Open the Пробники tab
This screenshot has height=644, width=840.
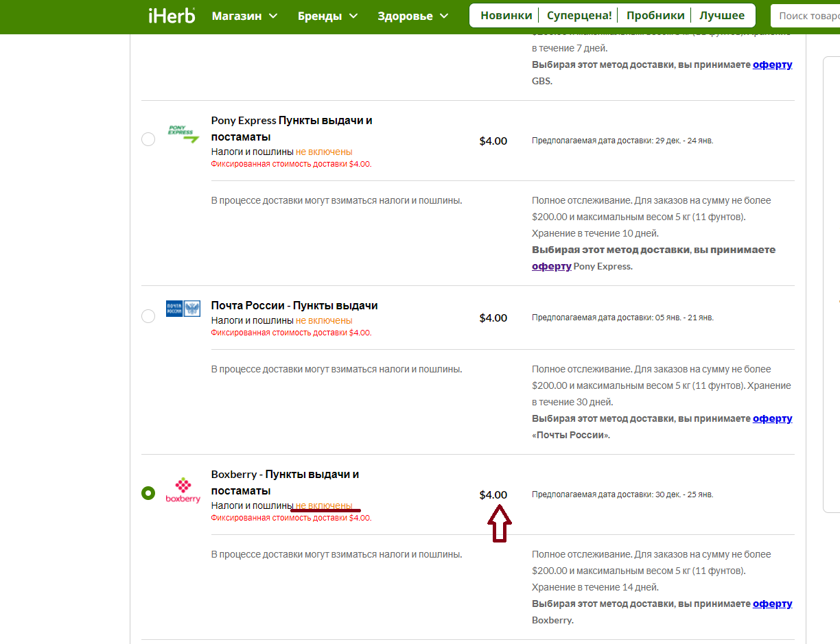655,15
